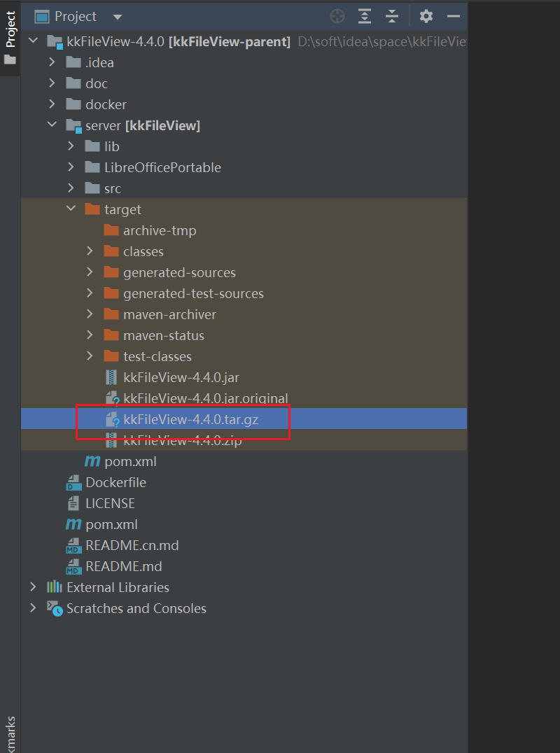Screen dimensions: 560x753
Task: Select the kkFileView-4.4.0.jar.original file
Action: coord(206,399)
